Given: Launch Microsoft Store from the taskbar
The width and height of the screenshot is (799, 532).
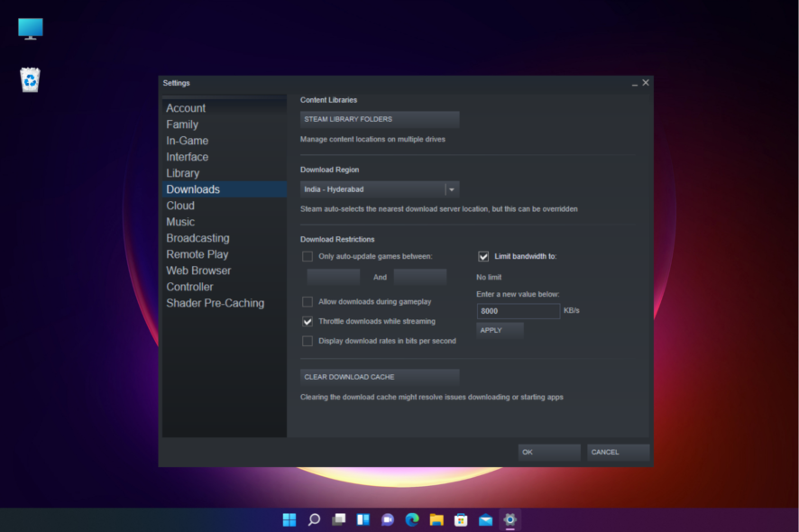Looking at the screenshot, I should [x=460, y=519].
